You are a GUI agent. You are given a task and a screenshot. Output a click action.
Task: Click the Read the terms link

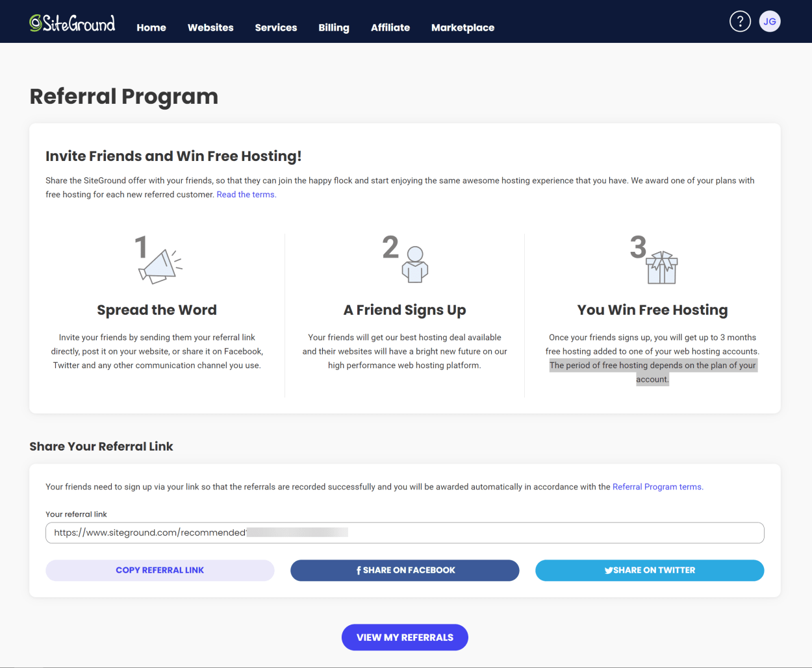pyautogui.click(x=246, y=194)
